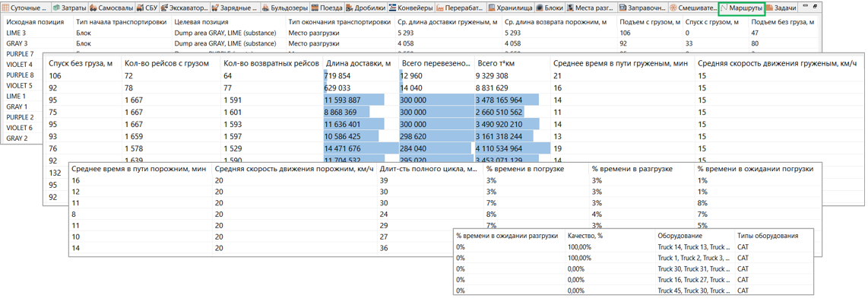The height and width of the screenshot is (305, 868).
Task: Open the Самосвалы tab
Action: 110,8
